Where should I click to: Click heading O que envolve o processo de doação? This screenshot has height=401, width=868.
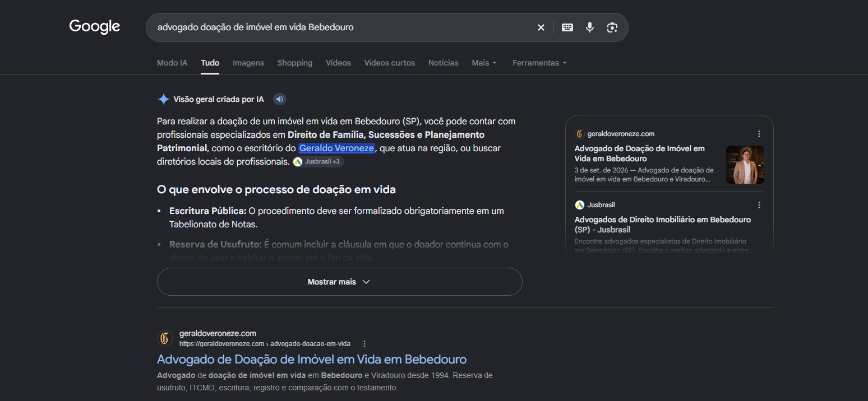[276, 190]
